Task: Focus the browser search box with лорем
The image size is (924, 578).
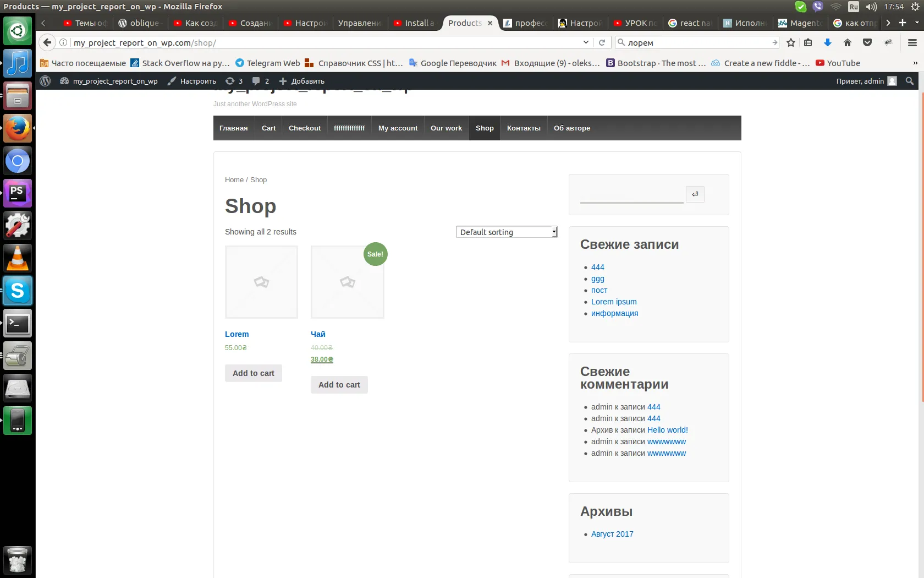Action: click(x=696, y=42)
